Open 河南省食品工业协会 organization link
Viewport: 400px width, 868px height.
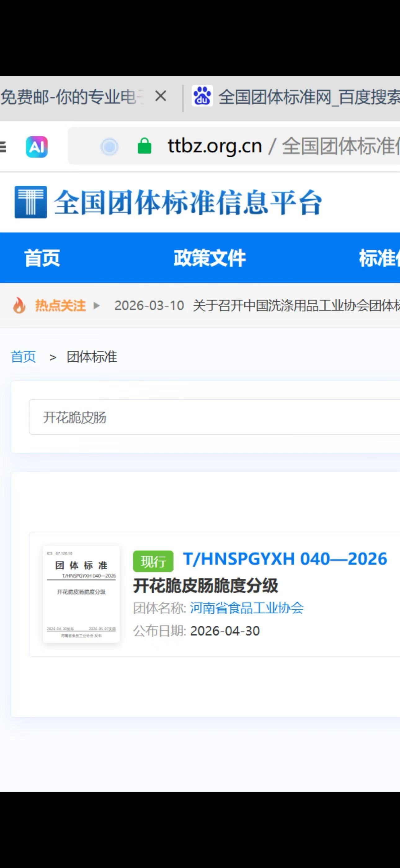(x=247, y=608)
